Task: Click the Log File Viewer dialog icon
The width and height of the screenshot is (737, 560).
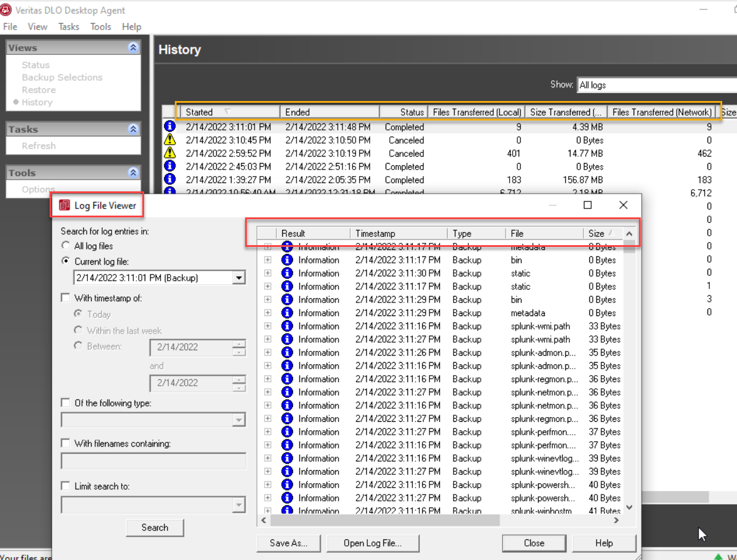Action: pyautogui.click(x=64, y=205)
